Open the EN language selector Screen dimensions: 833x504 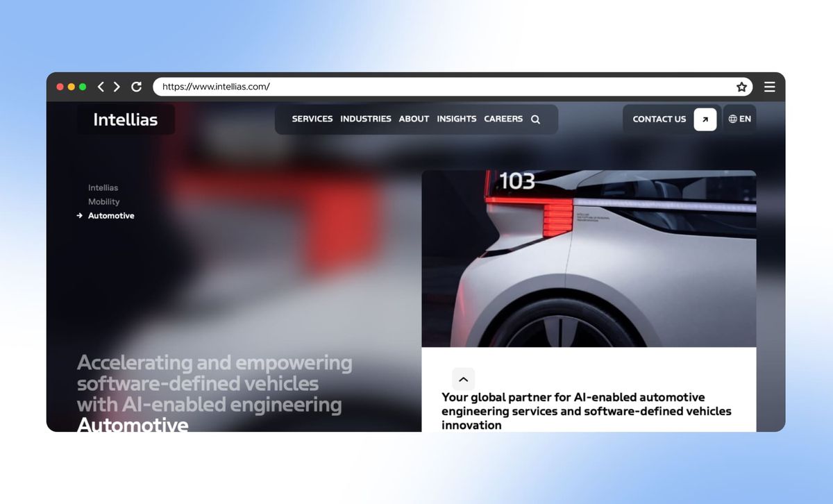coord(739,119)
